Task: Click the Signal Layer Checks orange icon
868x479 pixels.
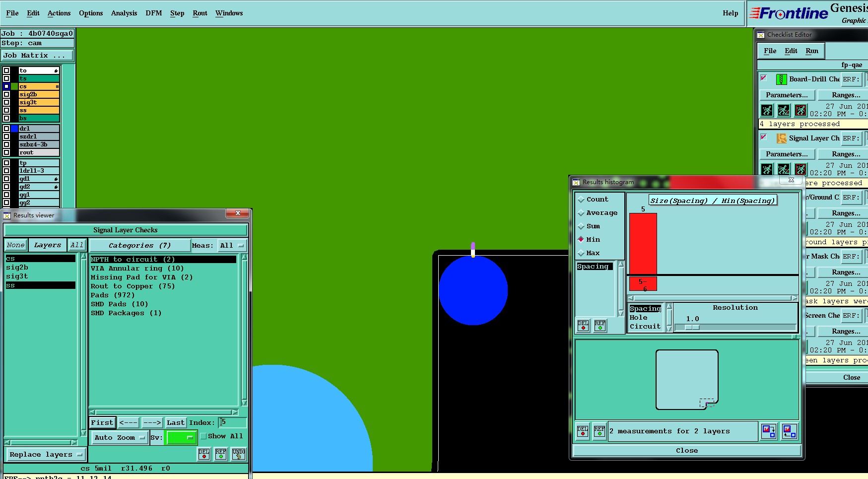Action: (x=781, y=138)
